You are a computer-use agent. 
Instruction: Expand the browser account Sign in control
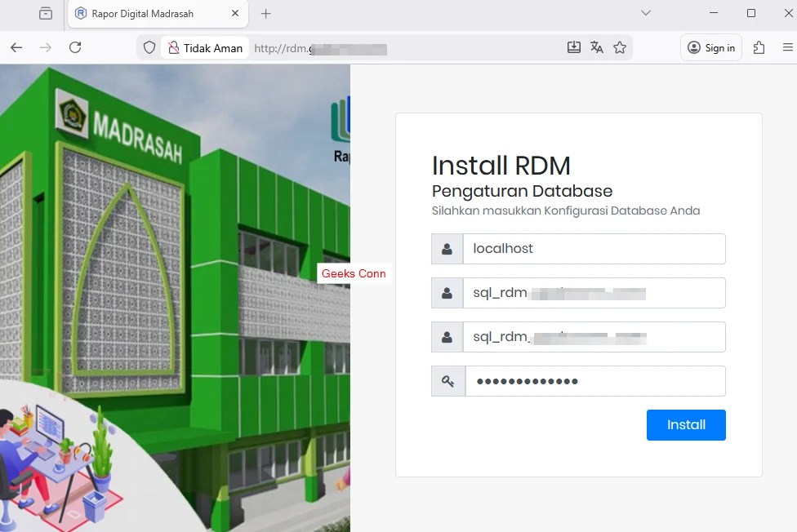[x=710, y=47]
